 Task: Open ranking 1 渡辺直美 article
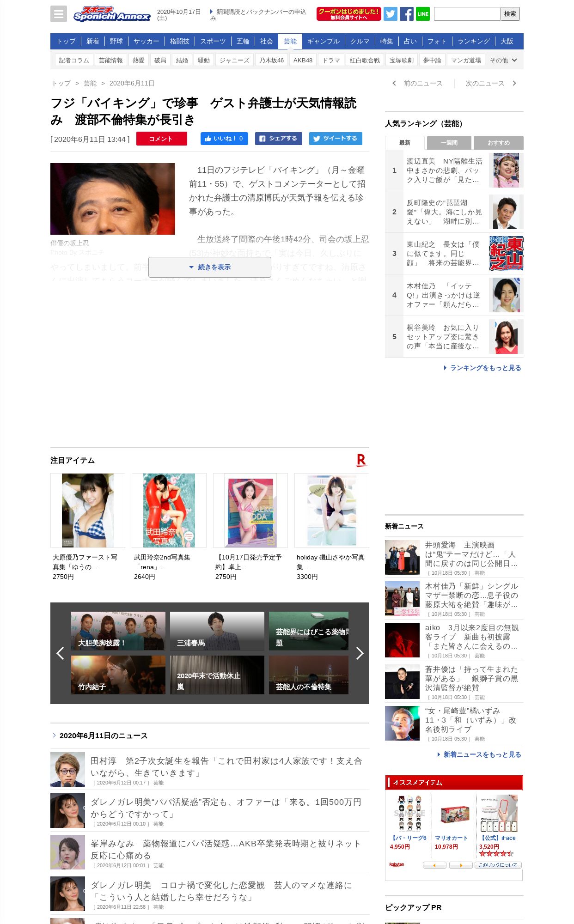454,170
